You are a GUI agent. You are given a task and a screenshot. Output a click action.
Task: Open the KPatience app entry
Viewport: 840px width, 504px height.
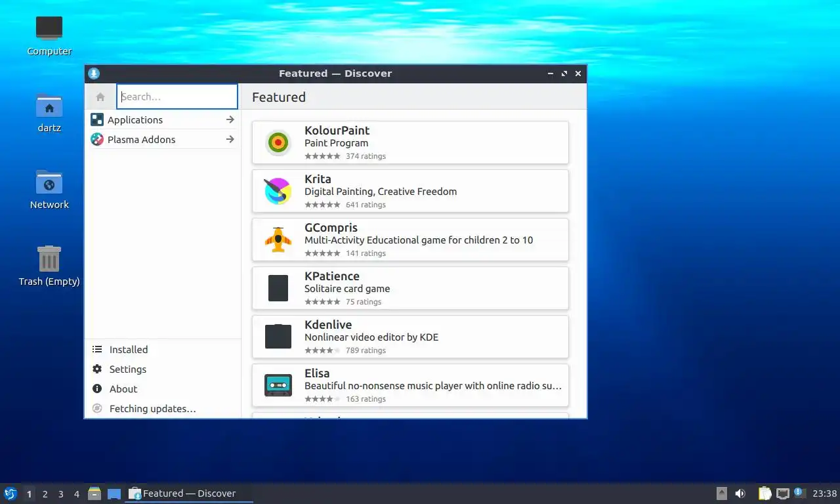pos(410,288)
